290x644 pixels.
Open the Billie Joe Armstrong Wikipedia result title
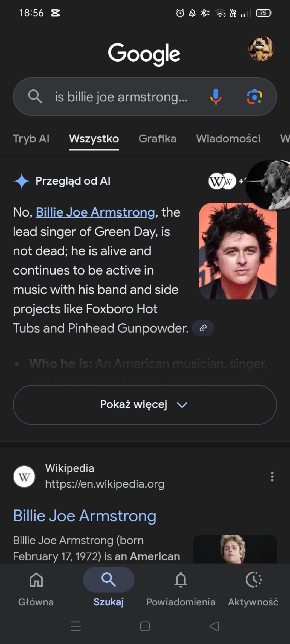coord(85,516)
